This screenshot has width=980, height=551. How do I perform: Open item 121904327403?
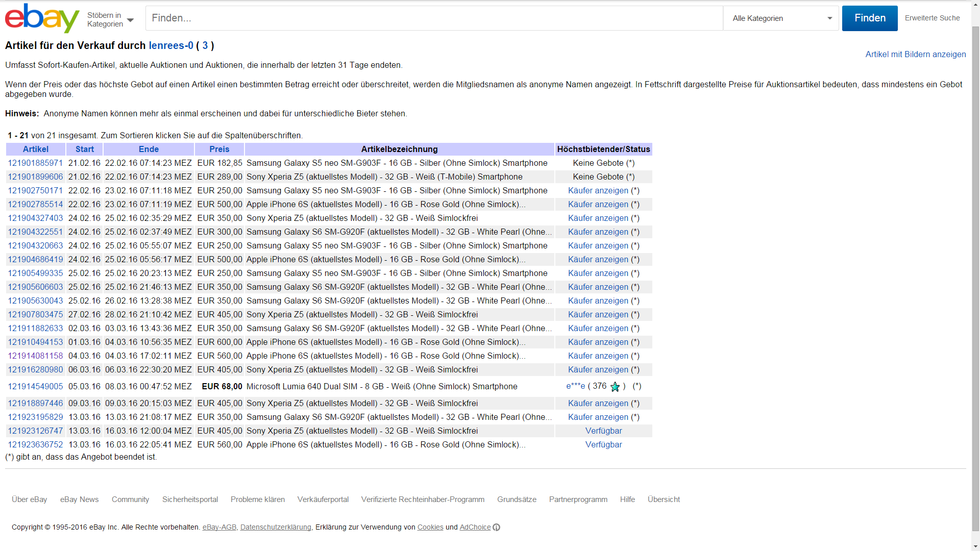point(35,218)
